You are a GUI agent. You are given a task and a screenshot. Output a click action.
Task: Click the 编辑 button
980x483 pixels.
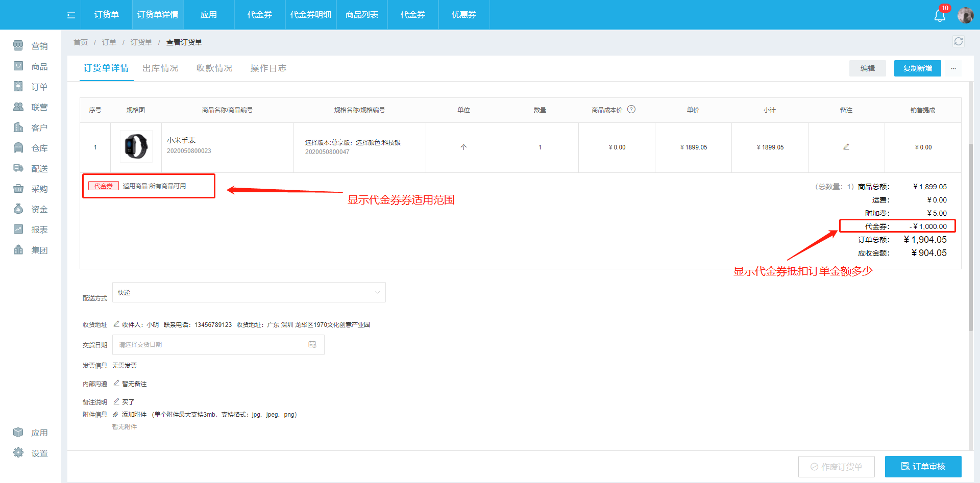[867, 68]
